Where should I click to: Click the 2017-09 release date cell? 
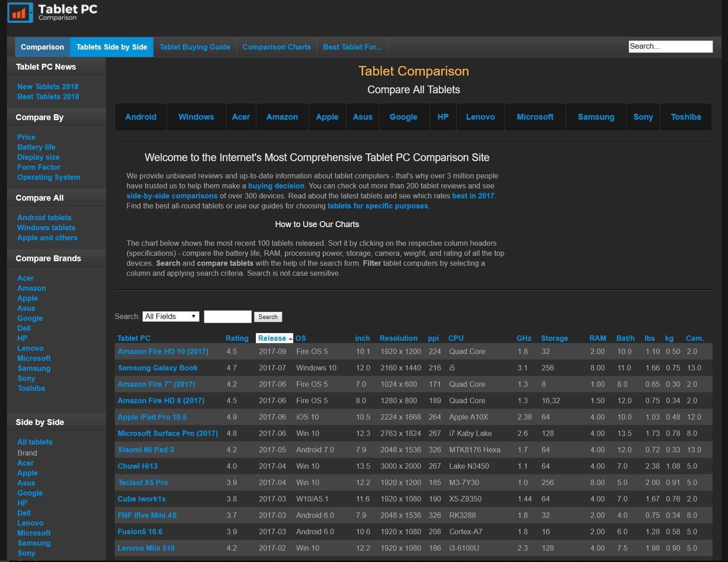[x=272, y=351]
